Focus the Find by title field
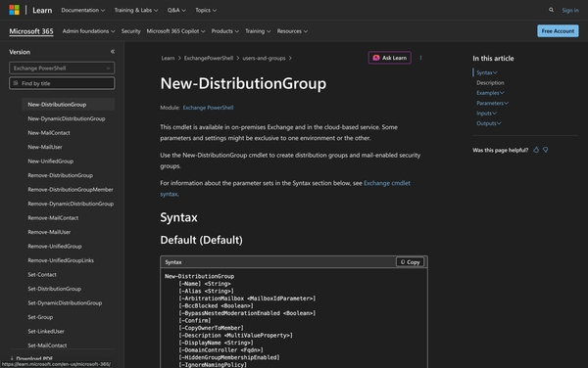The image size is (588, 368). (x=62, y=83)
